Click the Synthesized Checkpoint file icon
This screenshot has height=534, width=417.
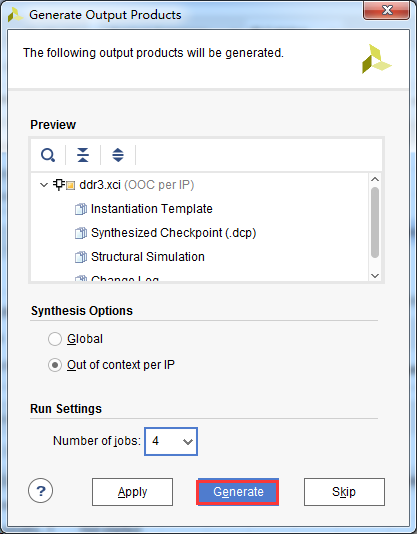click(x=81, y=233)
